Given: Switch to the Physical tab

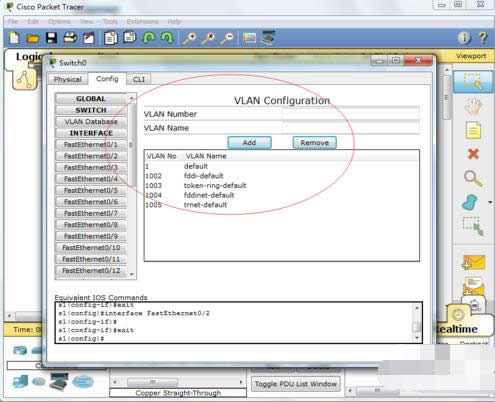Looking at the screenshot, I should point(68,79).
